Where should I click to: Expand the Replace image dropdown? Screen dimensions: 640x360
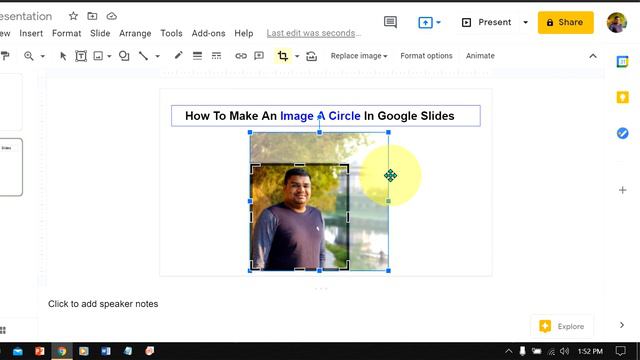[x=359, y=56]
